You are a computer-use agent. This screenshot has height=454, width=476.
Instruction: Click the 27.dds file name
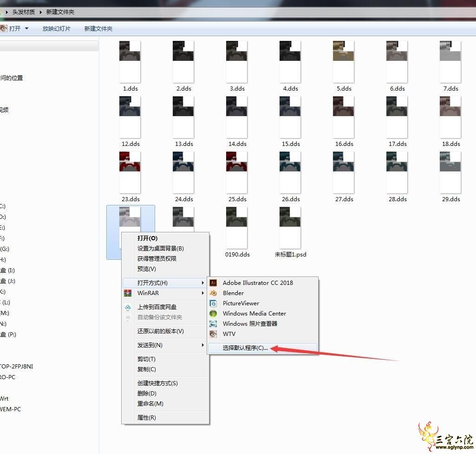[x=344, y=199]
